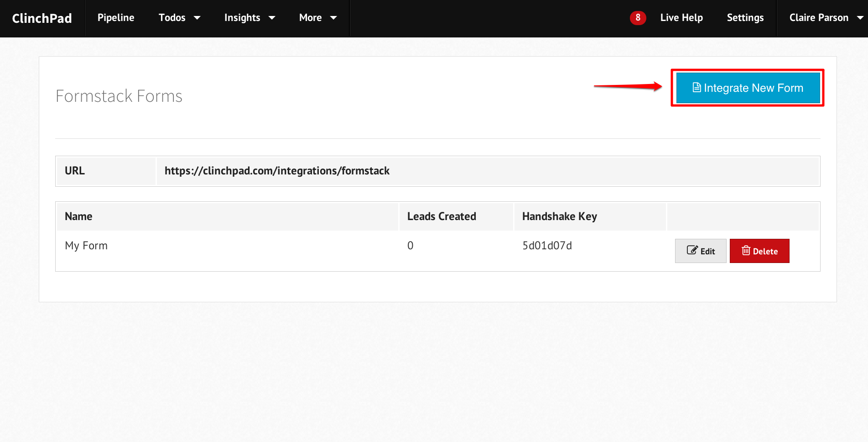Image resolution: width=868 pixels, height=442 pixels.
Task: Open the Claire Parson account dropdown arrow
Action: click(860, 18)
